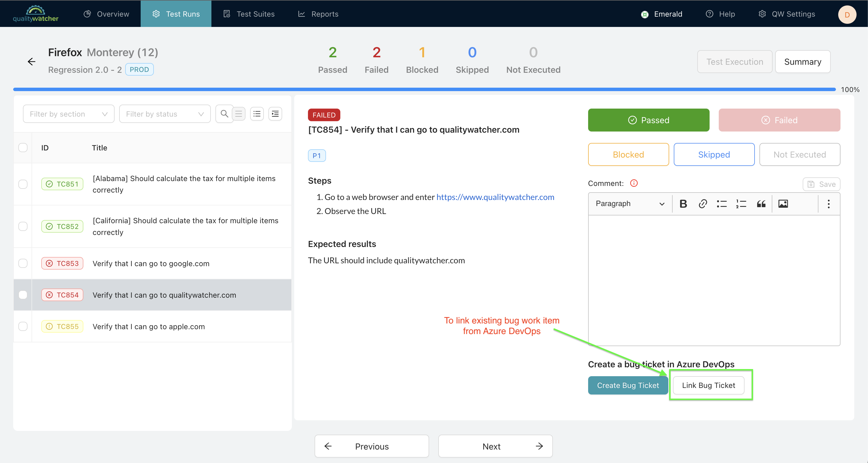
Task: Click the FAILED status label
Action: [x=324, y=115]
